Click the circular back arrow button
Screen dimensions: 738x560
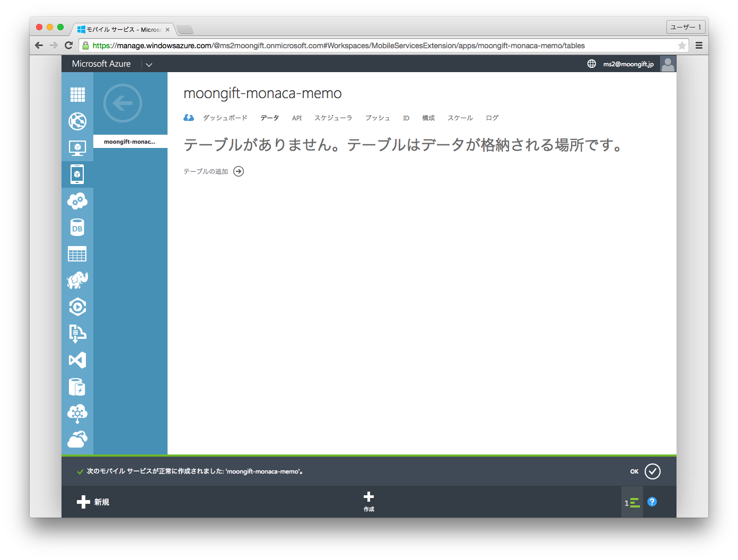[x=122, y=103]
